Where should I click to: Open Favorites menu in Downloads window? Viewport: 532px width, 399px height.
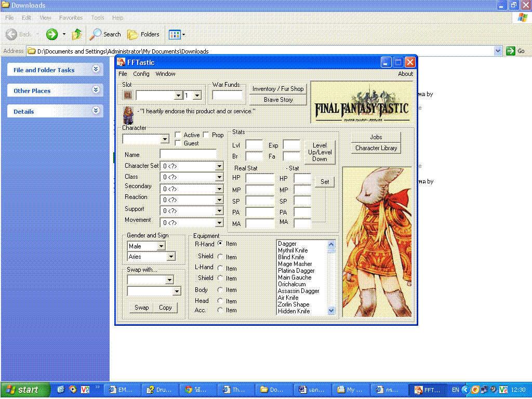click(x=71, y=18)
